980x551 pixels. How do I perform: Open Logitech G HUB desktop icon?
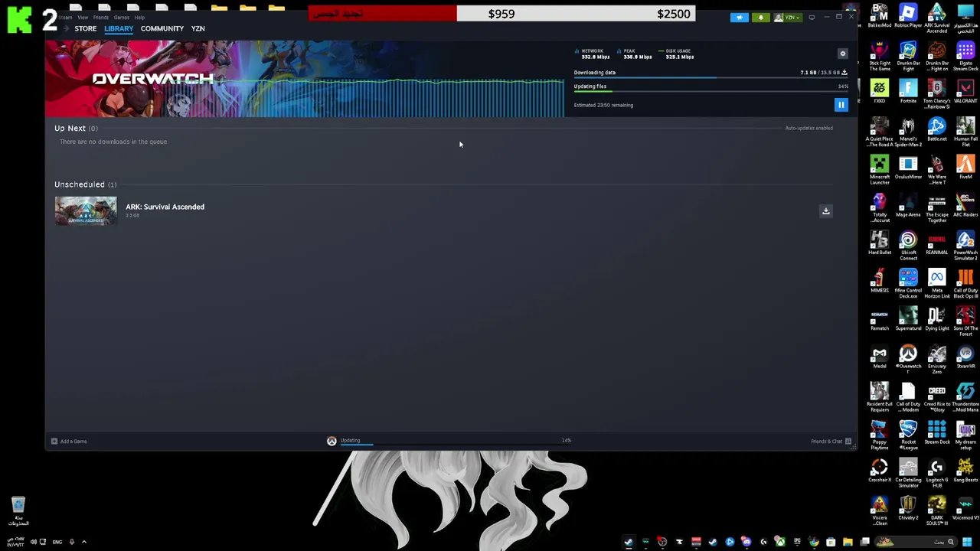click(937, 473)
